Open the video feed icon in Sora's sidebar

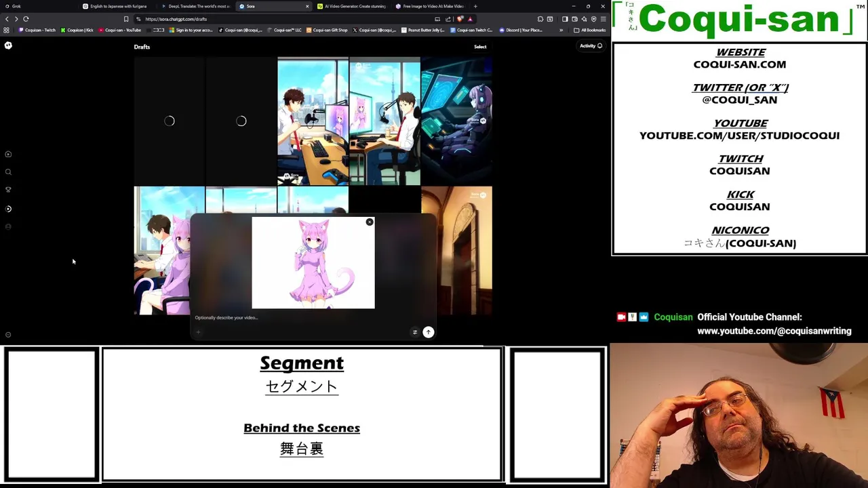click(8, 155)
